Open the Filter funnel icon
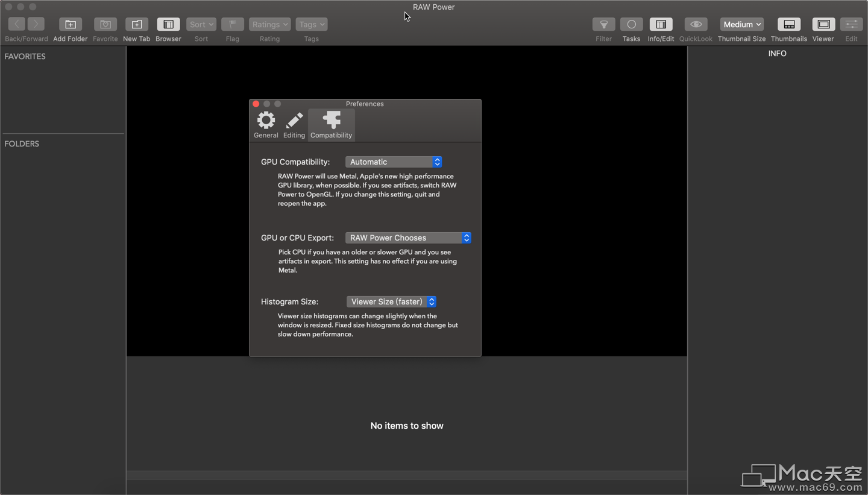Image resolution: width=868 pixels, height=495 pixels. point(604,24)
